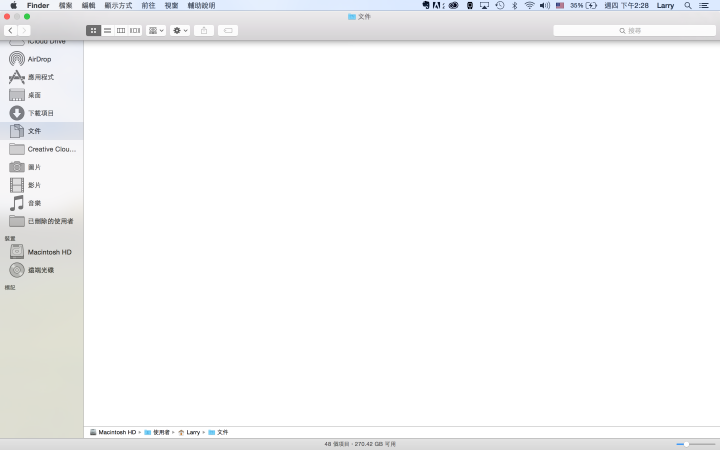Switch to list view
Viewport: 720px width, 450px height.
107,30
